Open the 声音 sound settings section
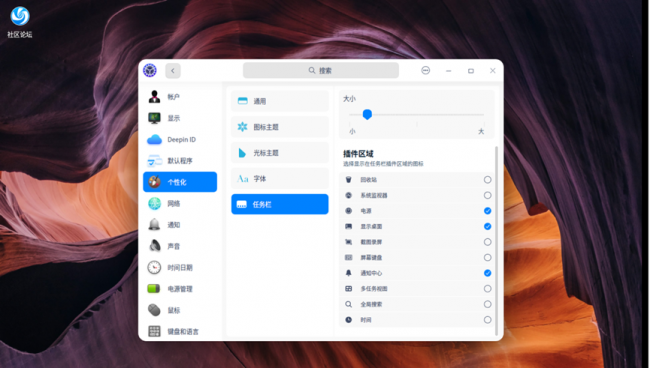 click(180, 246)
